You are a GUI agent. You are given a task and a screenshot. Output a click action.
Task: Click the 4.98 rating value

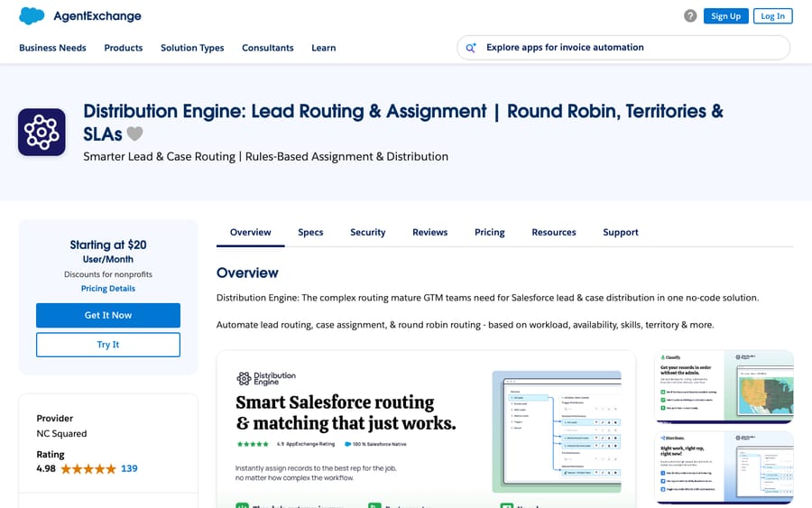(x=46, y=468)
